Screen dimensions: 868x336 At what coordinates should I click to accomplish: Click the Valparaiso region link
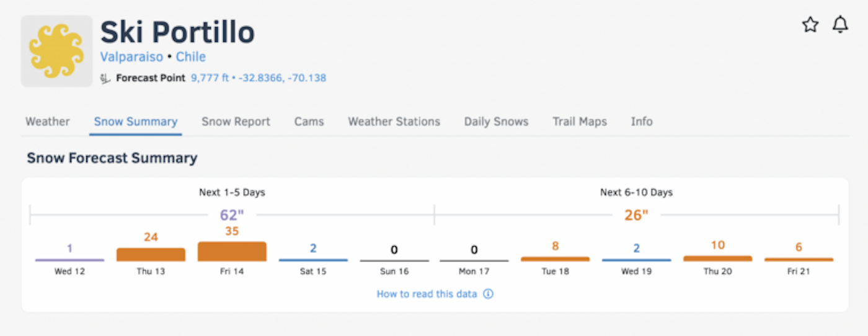(x=131, y=57)
